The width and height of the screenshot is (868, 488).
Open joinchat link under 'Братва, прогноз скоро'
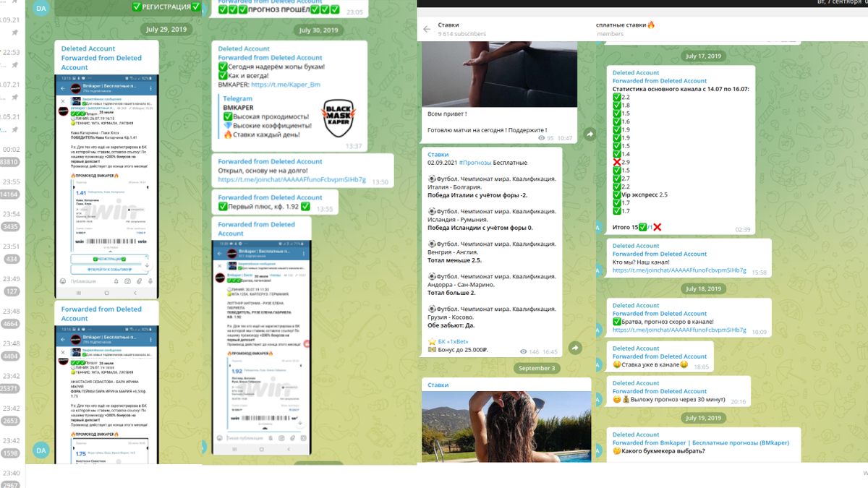[x=679, y=330]
